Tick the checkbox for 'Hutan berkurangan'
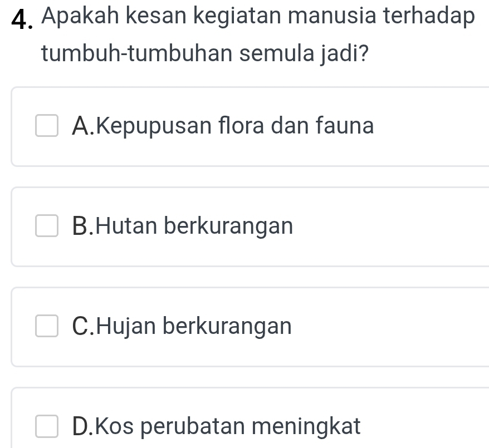The image size is (489, 448). click(47, 227)
